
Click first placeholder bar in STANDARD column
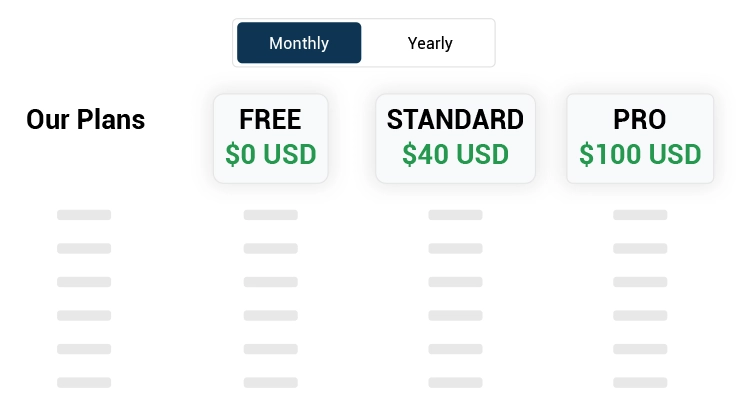coord(455,215)
